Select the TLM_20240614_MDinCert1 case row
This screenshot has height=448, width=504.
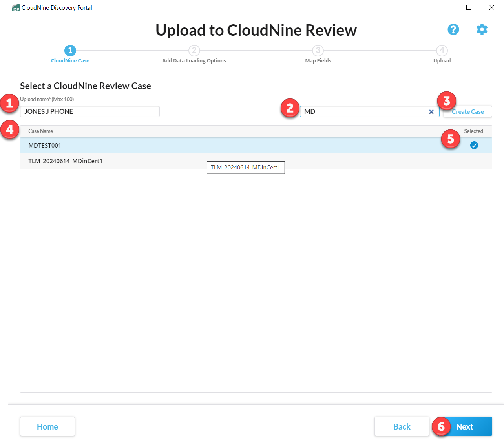point(256,161)
